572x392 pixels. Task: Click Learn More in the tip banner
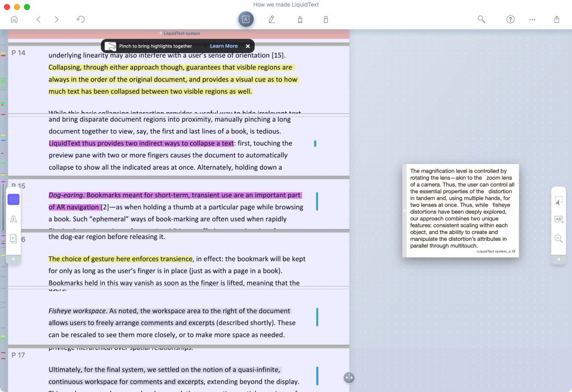pos(223,46)
